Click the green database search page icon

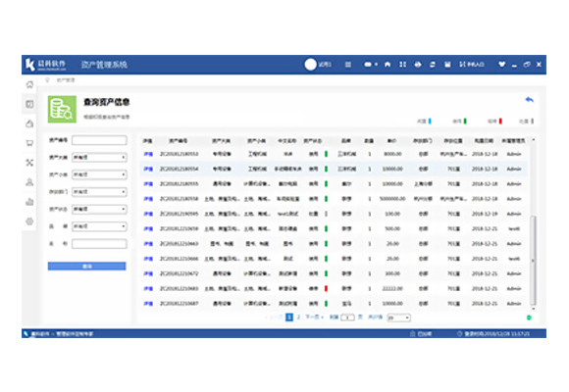pyautogui.click(x=62, y=109)
